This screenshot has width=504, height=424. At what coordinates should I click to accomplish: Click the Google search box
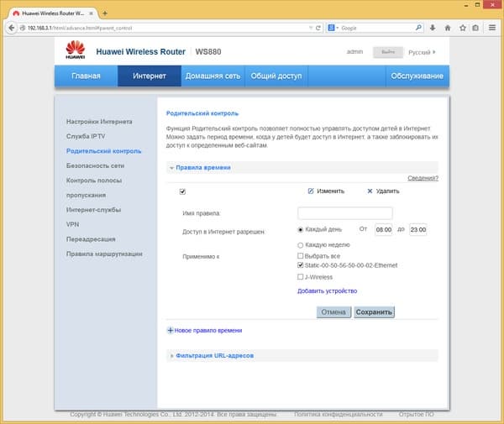(376, 28)
